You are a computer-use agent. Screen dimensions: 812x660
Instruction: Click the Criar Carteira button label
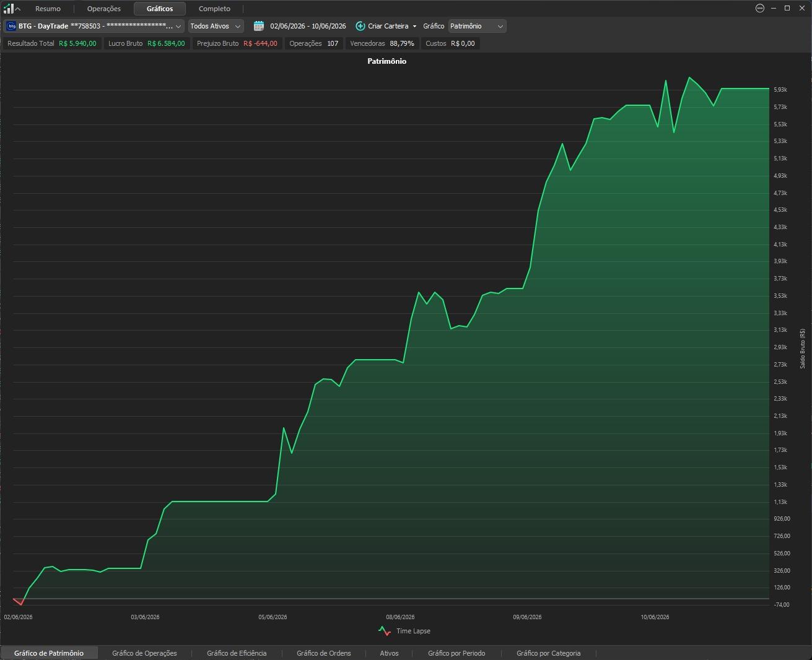(388, 26)
